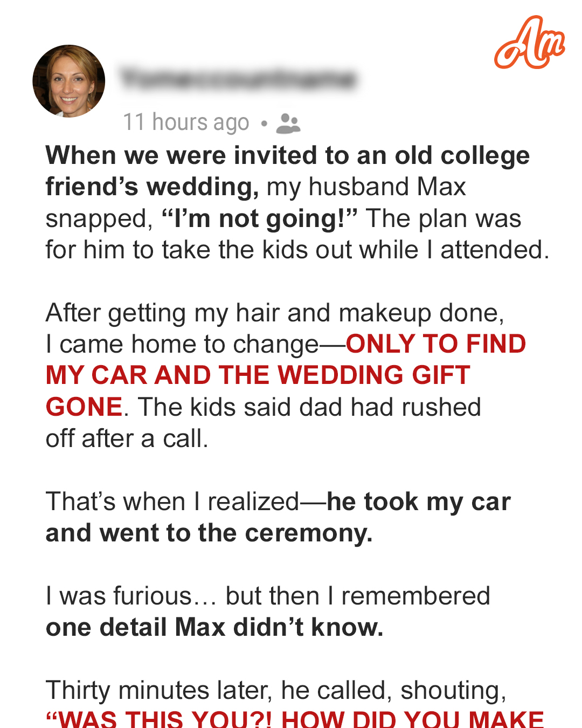Click the blurred account name

click(238, 79)
